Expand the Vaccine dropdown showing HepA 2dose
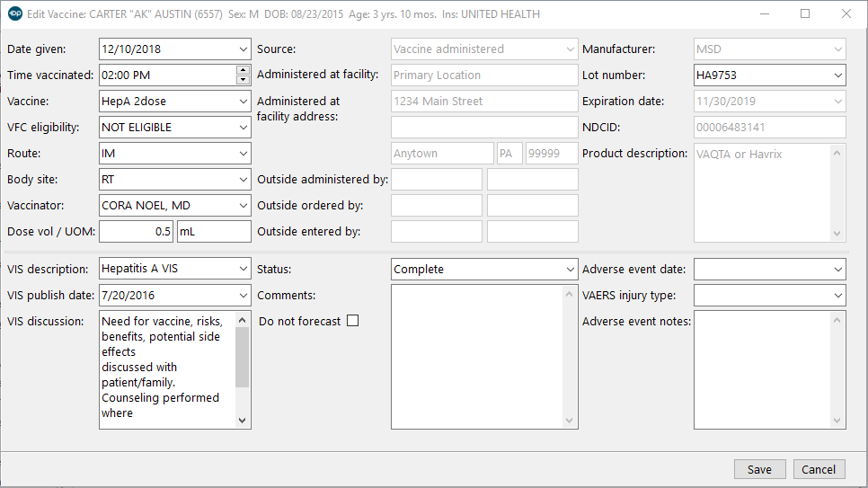Image resolution: width=868 pixels, height=488 pixels. point(243,102)
